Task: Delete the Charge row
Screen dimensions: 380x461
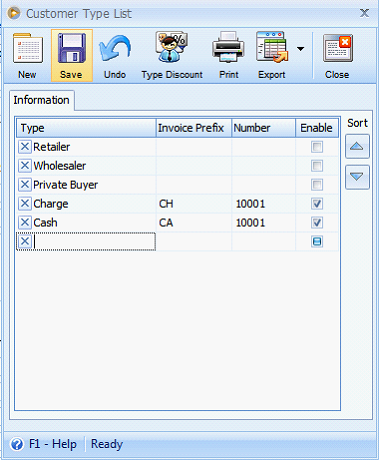Action: [x=25, y=203]
